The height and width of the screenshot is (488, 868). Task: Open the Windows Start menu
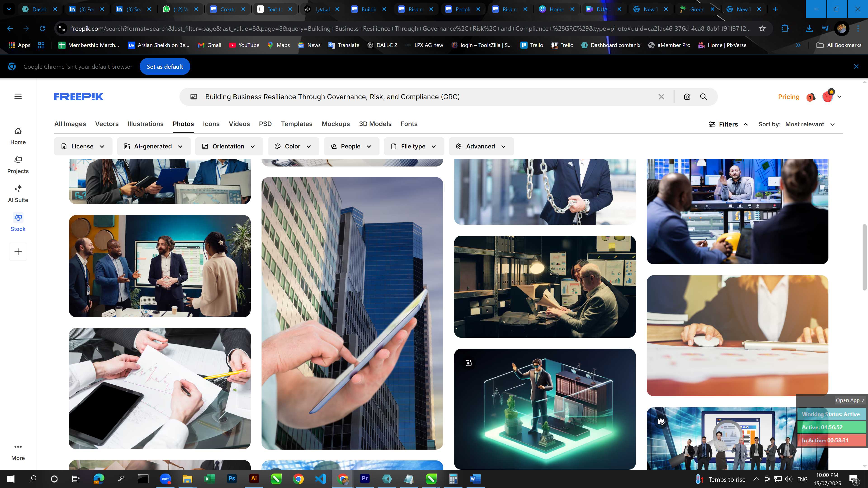(11, 479)
